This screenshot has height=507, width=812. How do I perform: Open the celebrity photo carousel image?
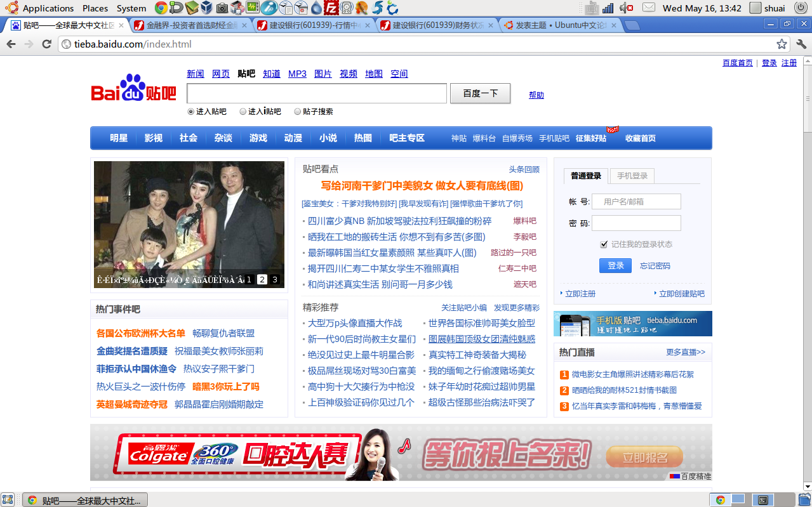(x=189, y=225)
